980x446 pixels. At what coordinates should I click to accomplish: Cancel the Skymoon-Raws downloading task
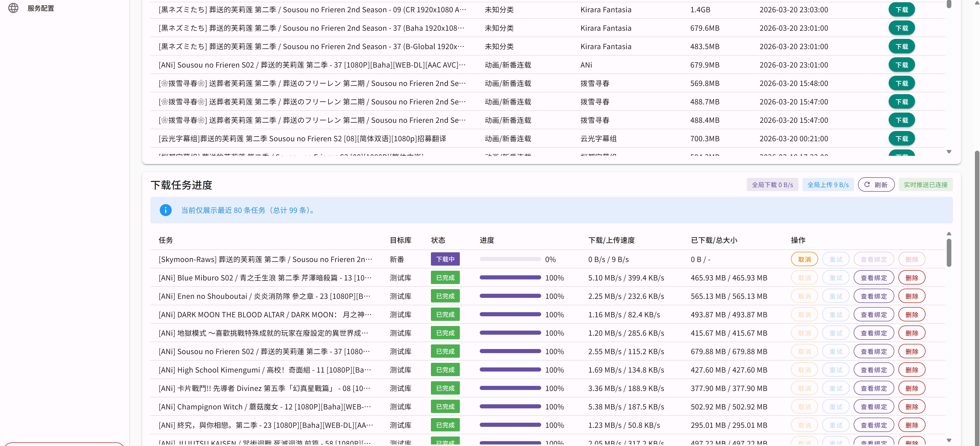[804, 259]
